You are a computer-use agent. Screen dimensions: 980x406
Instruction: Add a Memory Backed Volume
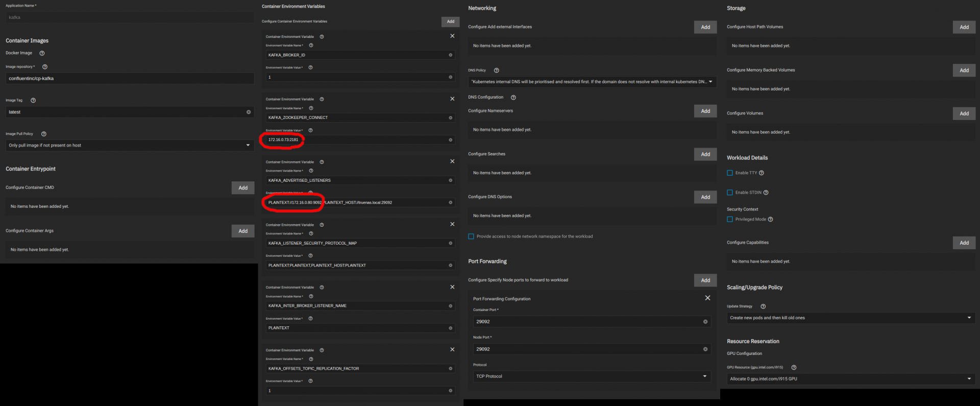964,70
